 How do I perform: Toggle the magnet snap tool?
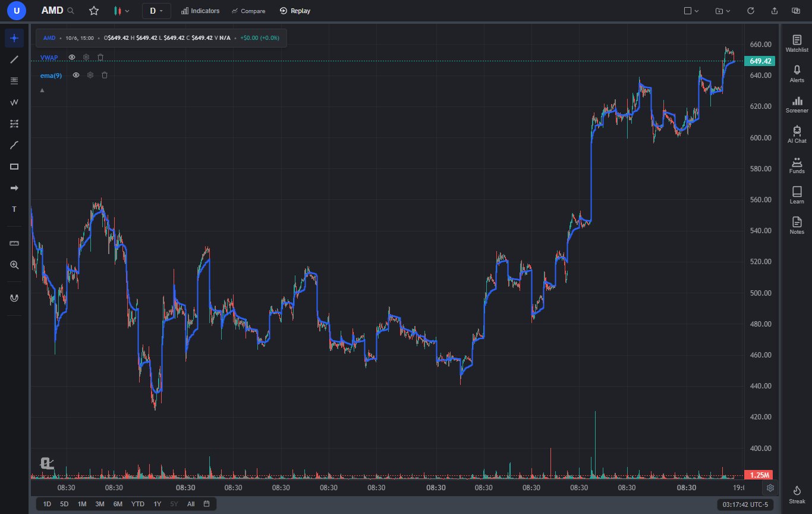pos(14,298)
